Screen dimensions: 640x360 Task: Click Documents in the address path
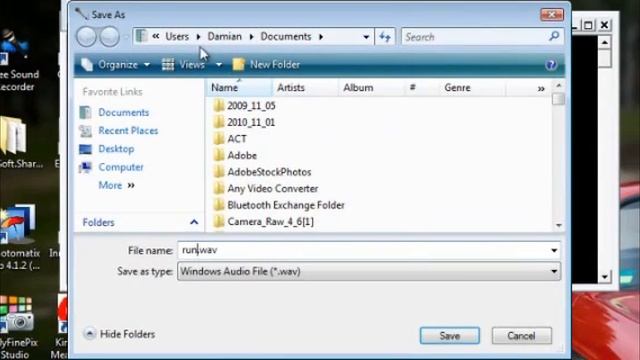click(286, 37)
